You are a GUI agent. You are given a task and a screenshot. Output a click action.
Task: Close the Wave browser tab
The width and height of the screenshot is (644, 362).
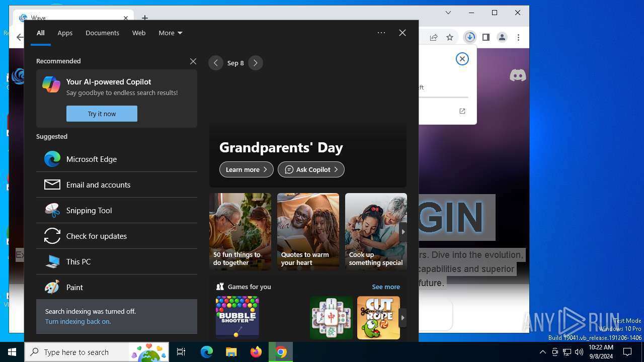tap(126, 18)
